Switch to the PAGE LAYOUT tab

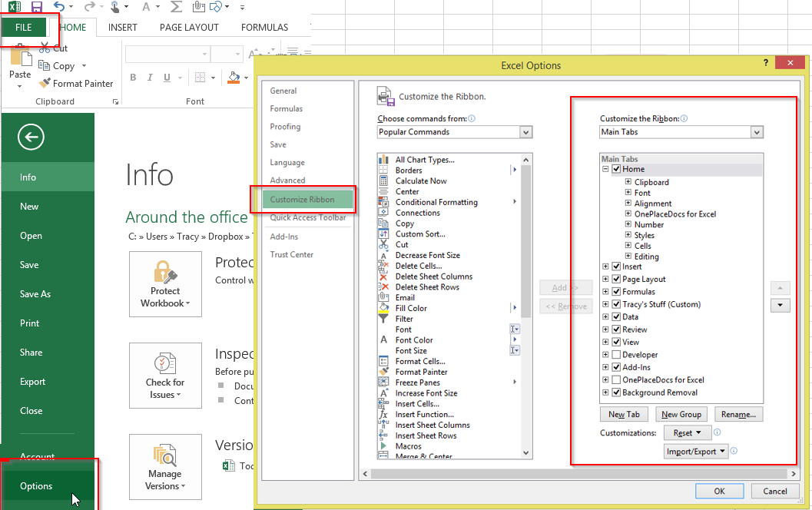(189, 28)
